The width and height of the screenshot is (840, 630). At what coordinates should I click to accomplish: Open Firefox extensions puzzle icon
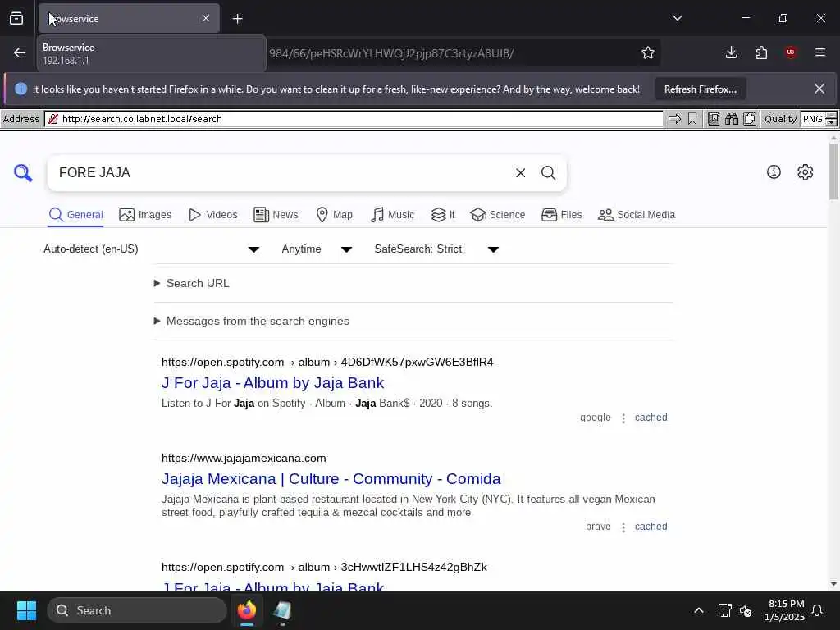point(761,52)
